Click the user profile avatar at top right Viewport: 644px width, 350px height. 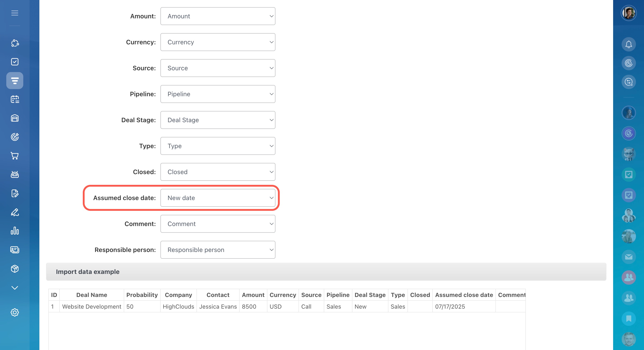point(629,13)
